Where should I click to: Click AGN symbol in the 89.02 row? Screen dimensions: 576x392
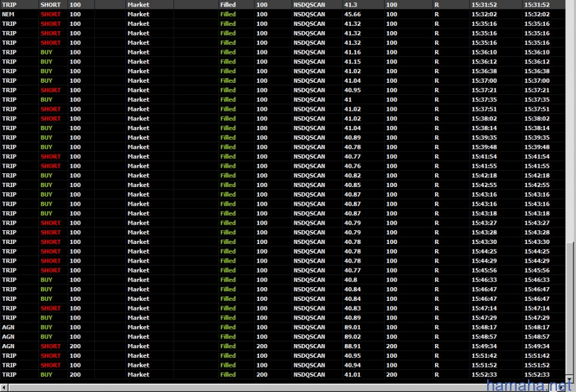click(x=8, y=337)
